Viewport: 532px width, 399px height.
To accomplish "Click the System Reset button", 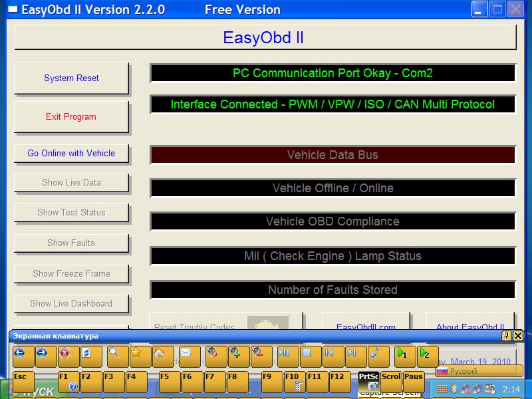I will (x=71, y=78).
